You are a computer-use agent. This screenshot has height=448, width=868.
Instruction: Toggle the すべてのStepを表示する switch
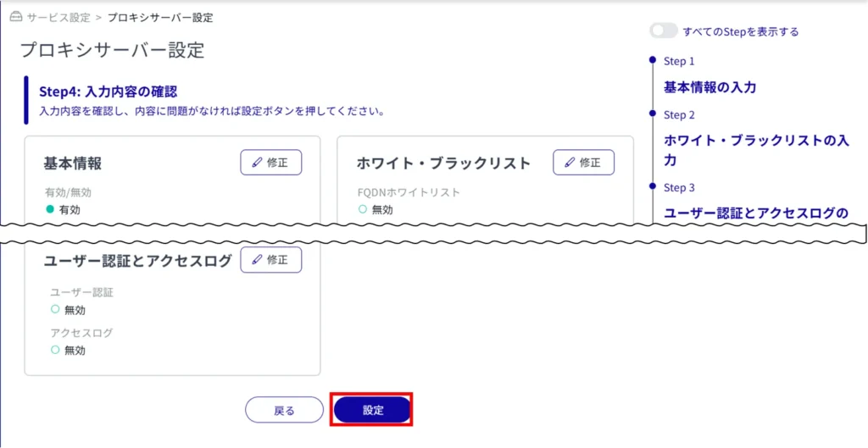point(663,31)
